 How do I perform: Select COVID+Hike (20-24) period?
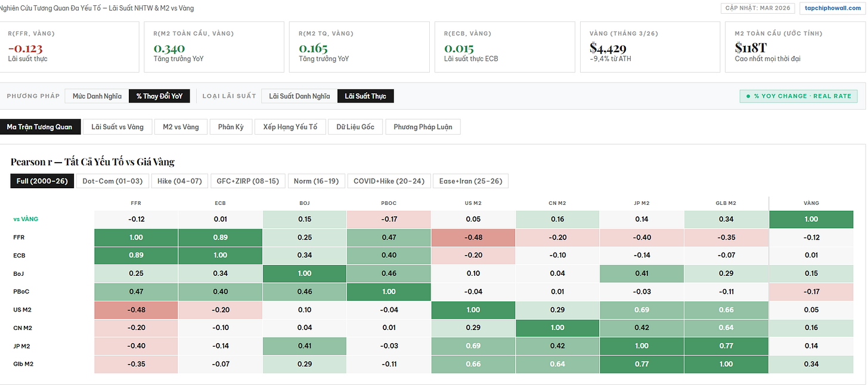(389, 181)
